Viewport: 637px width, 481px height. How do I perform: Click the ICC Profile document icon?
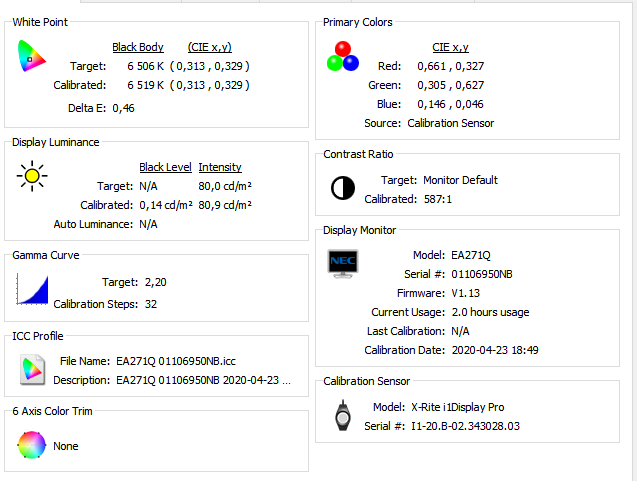coord(31,370)
